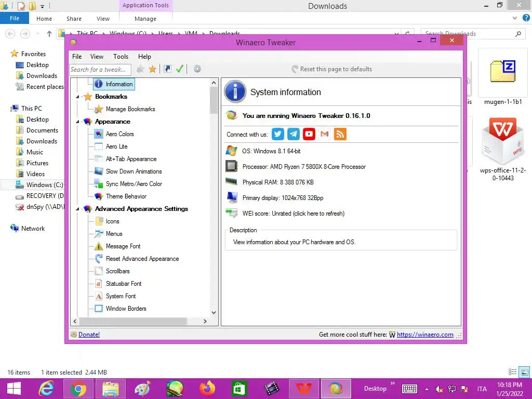Viewport: 532px width, 399px height.
Task: Select Aero Colors tweak
Action: pyautogui.click(x=120, y=134)
